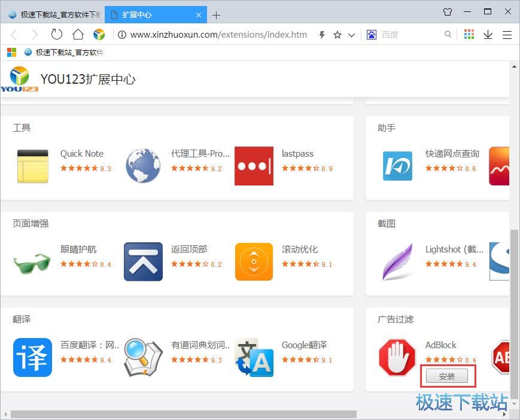The image size is (520, 420).
Task: Click the 页面增强 category heading
Action: (31, 223)
